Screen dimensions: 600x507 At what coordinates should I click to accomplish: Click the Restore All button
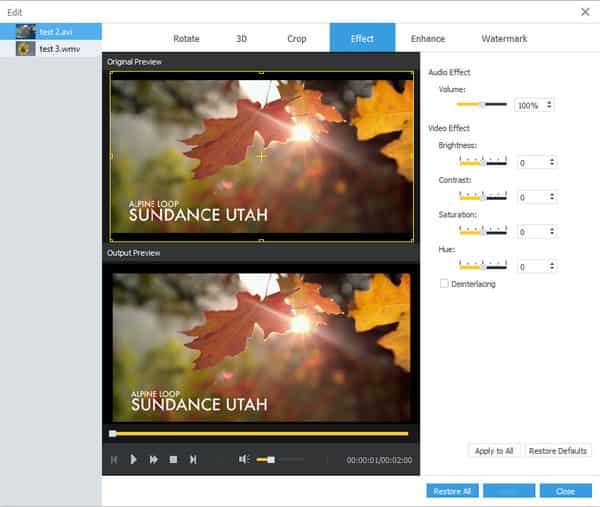452,491
